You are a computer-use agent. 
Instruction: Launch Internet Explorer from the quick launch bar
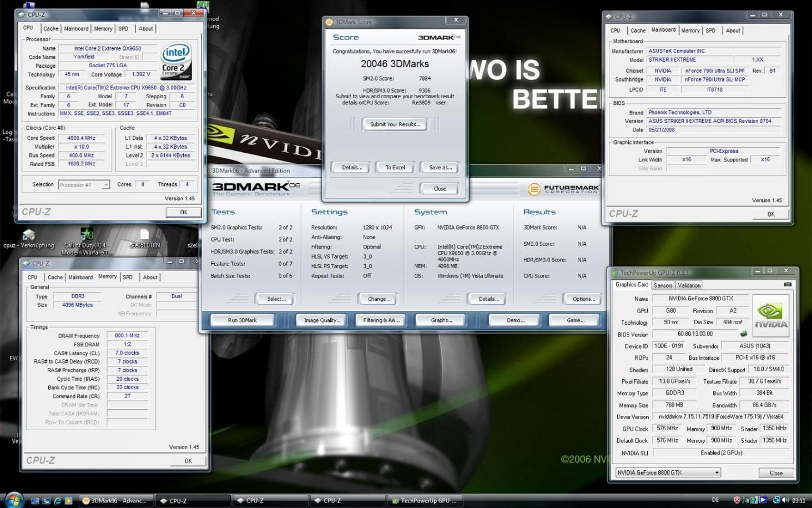[x=57, y=501]
